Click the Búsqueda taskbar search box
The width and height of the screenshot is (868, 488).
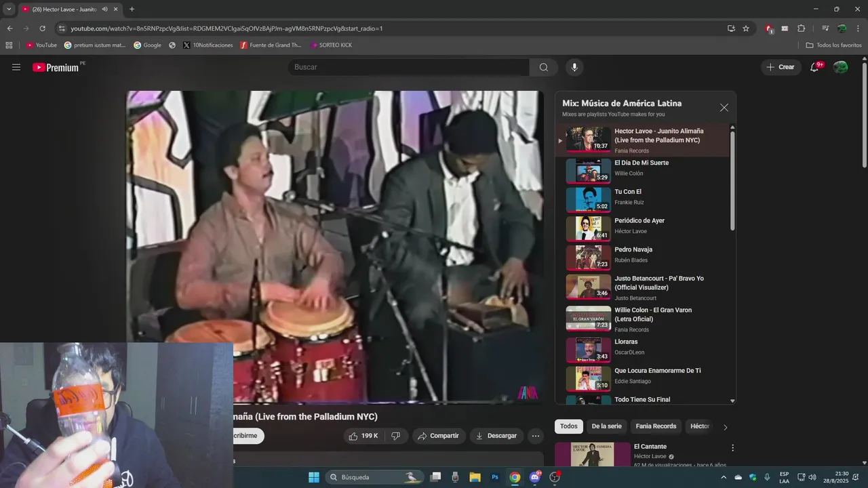click(374, 477)
